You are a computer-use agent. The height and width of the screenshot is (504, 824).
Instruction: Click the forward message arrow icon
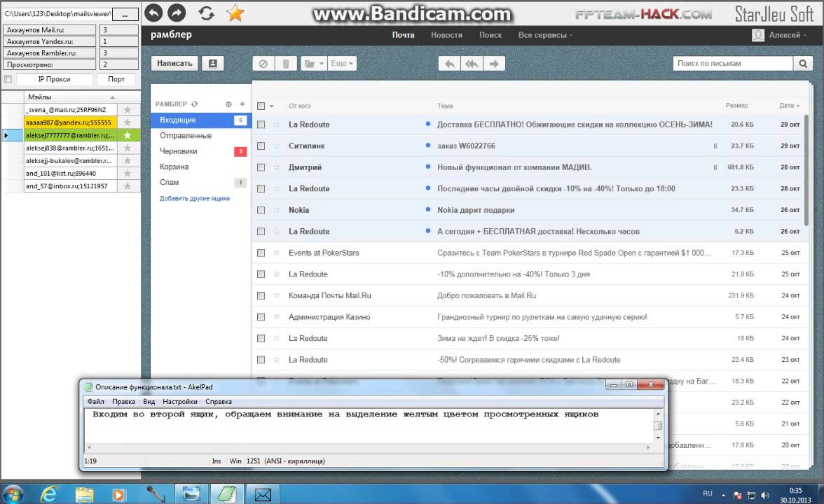click(x=494, y=64)
